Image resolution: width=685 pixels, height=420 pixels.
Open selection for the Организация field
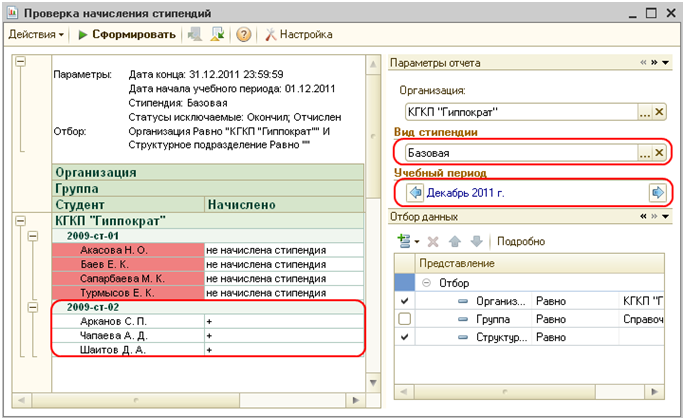pos(644,111)
